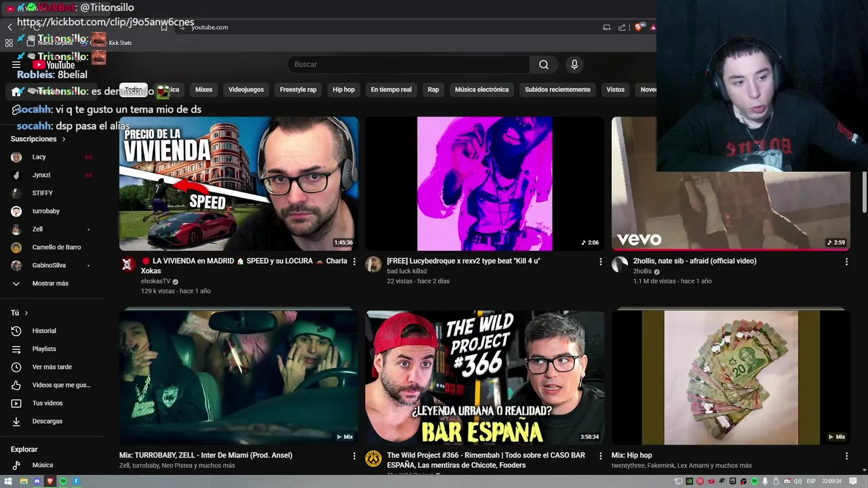Click share icon in browser address bar

pyautogui.click(x=622, y=27)
